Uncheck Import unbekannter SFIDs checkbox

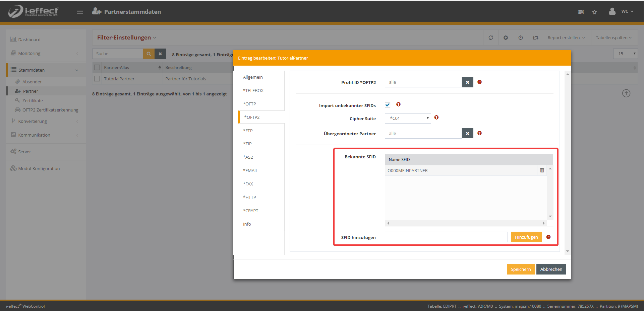coord(388,105)
